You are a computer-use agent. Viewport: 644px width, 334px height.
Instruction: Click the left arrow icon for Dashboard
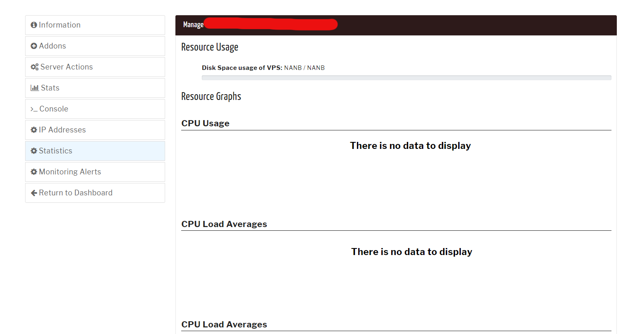[x=34, y=193]
